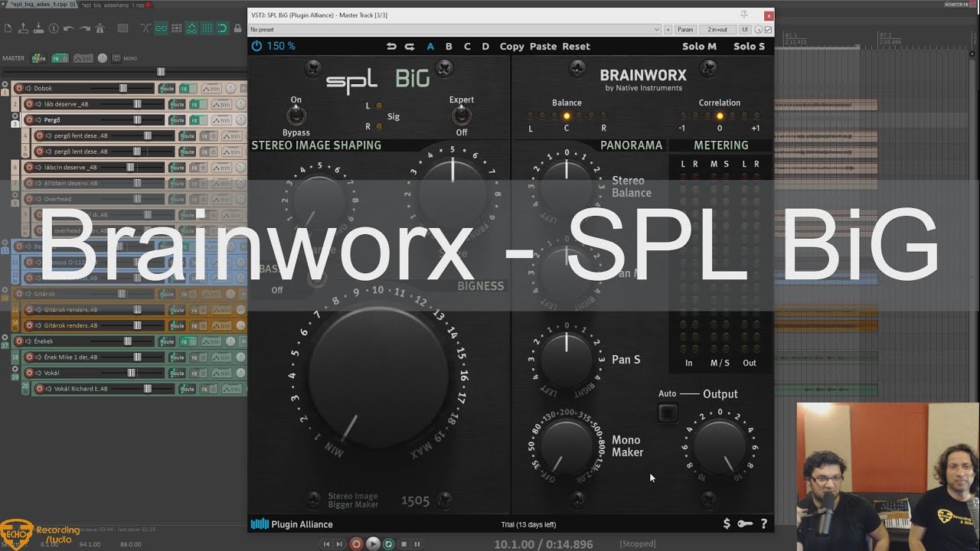The image size is (980, 551).
Task: Toggle the Auto Output button
Action: pos(668,413)
